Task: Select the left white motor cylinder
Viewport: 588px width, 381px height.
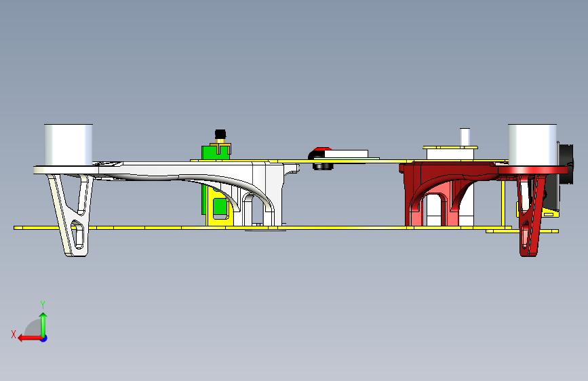Action: pos(68,145)
